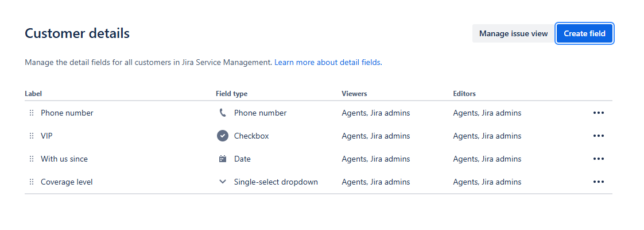Open more actions for With us since
This screenshot has height=230, width=644.
point(599,159)
